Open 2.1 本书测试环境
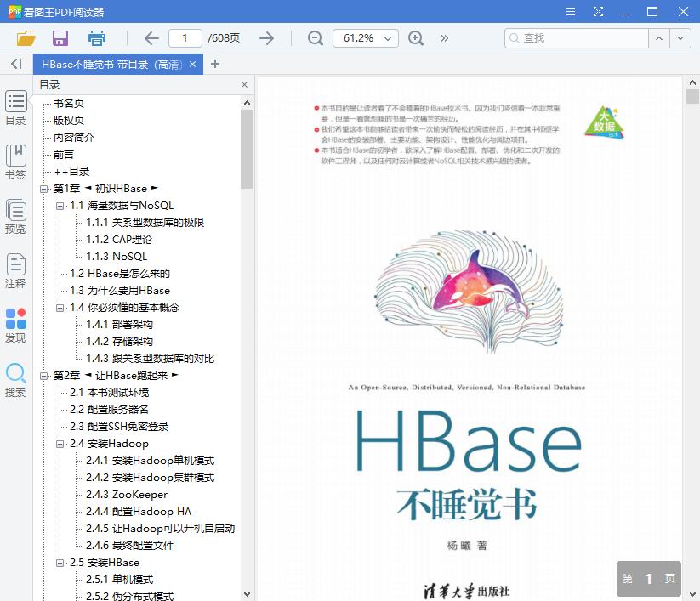The image size is (700, 601). coord(109,393)
